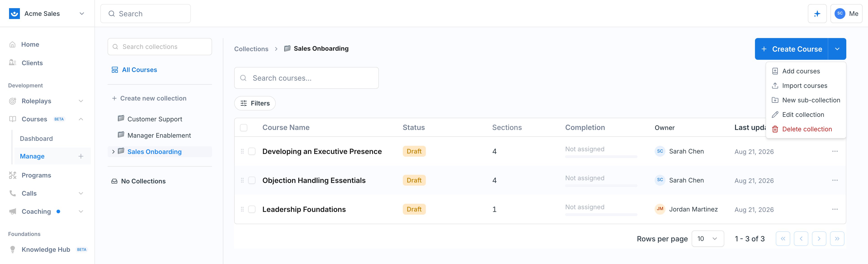
Task: Open the Rows per page dropdown
Action: [708, 239]
